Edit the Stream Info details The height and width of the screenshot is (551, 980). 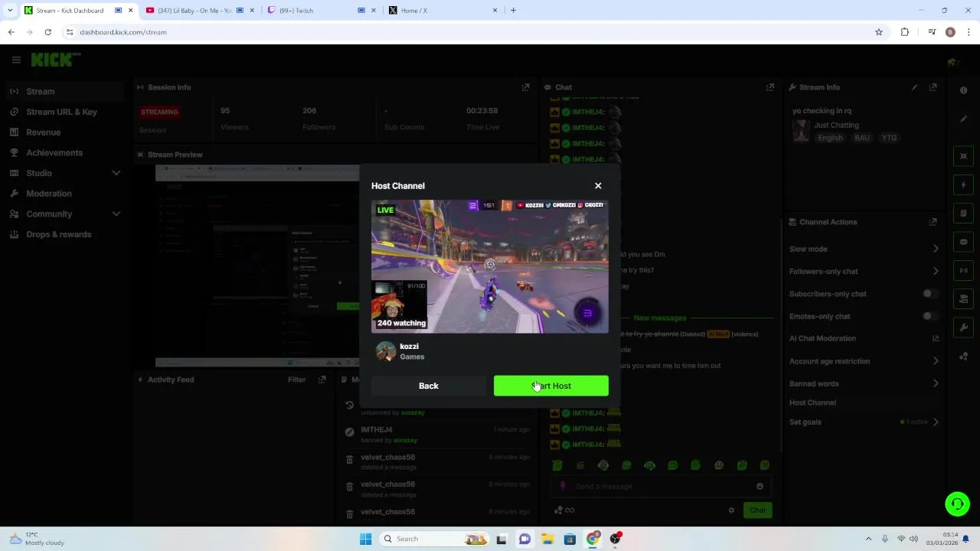pyautogui.click(x=914, y=87)
